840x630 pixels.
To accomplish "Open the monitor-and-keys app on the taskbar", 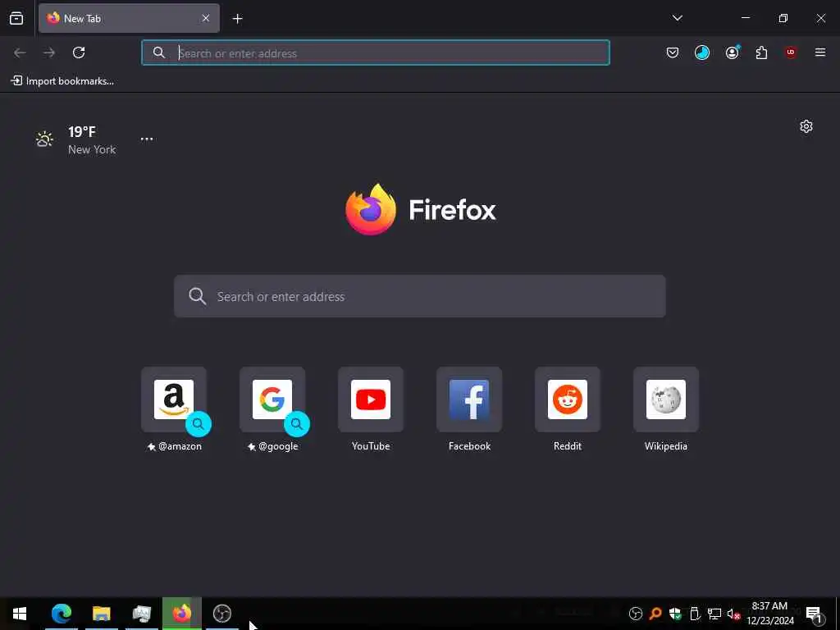I will 141,614.
